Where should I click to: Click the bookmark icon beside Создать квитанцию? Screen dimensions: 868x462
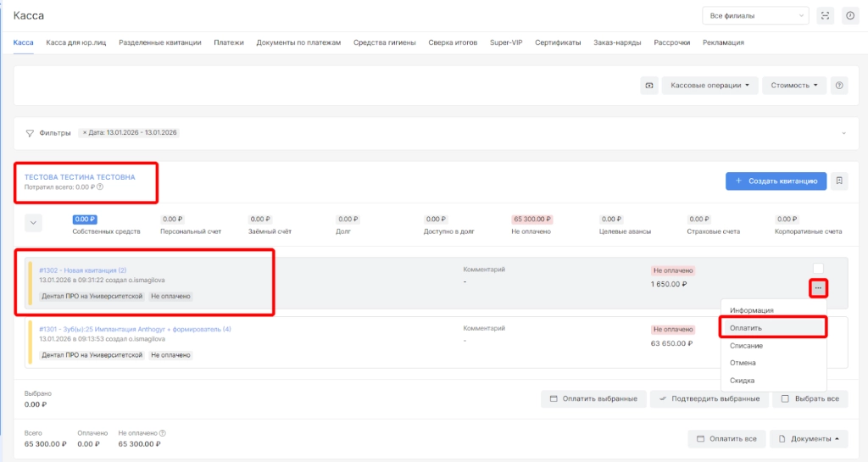point(838,181)
